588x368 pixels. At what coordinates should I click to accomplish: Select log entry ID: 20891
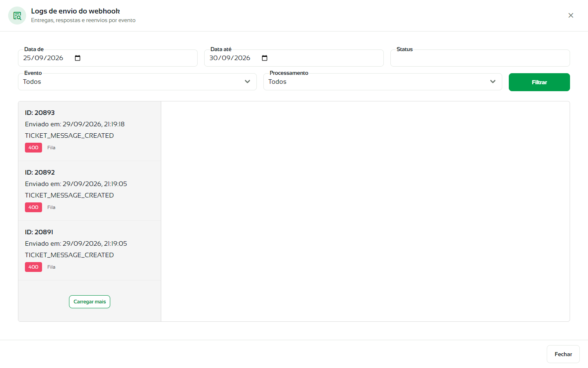pyautogui.click(x=89, y=251)
